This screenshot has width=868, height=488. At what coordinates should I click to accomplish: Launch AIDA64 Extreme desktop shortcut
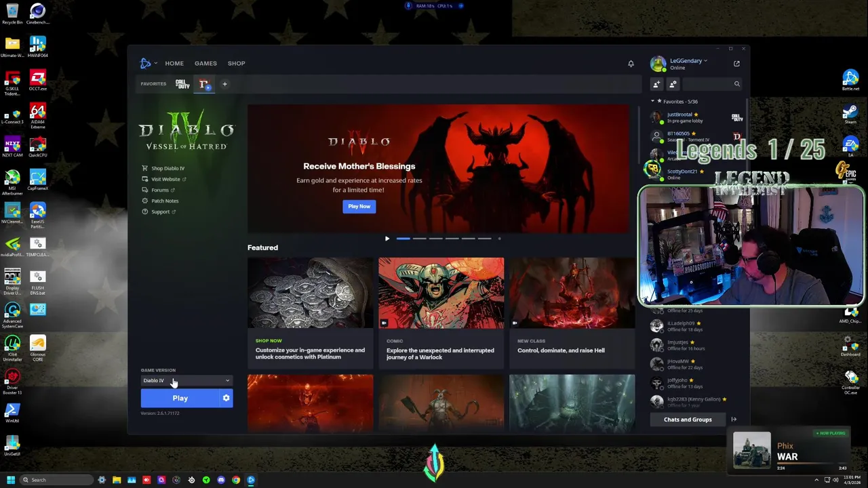(37, 115)
